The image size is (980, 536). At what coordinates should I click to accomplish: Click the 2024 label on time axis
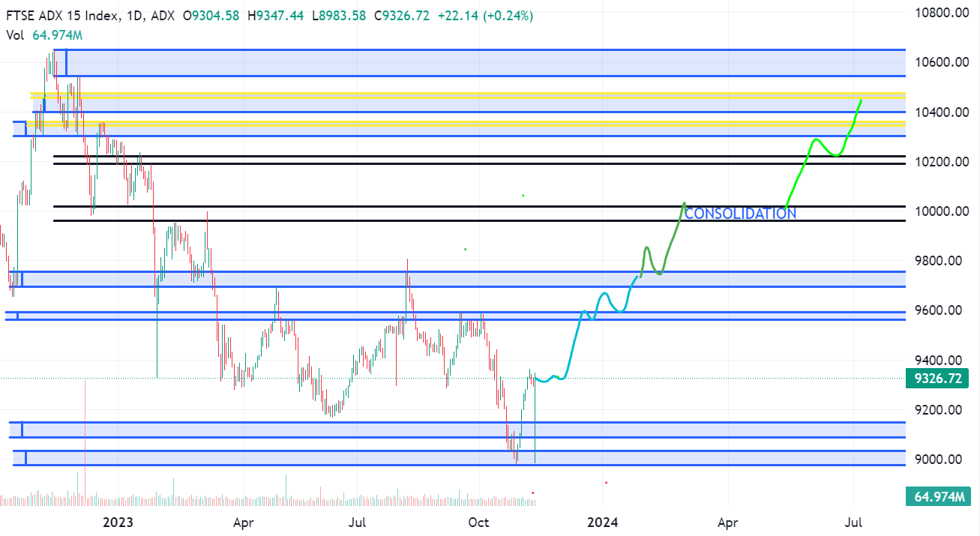click(604, 522)
